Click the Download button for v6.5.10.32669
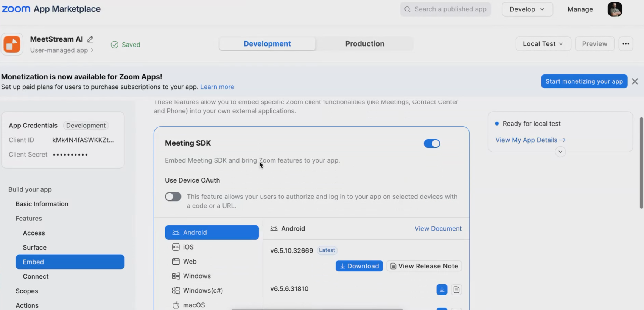The height and width of the screenshot is (310, 644). coord(359,266)
